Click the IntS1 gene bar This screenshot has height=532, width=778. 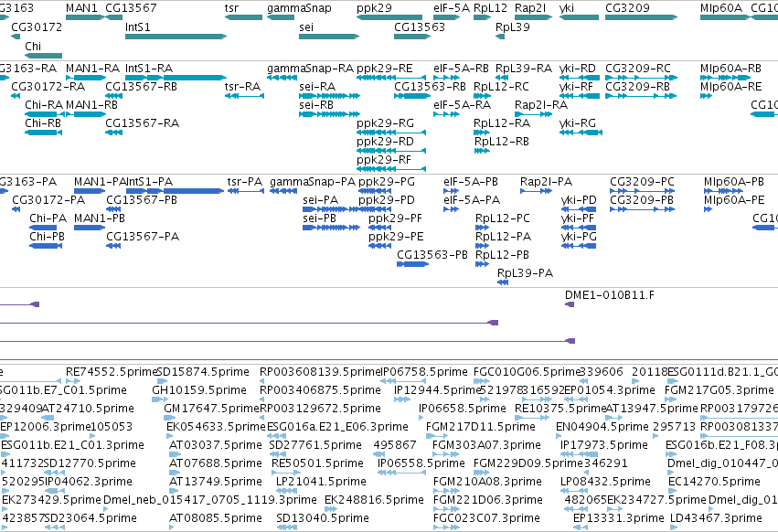click(x=176, y=37)
